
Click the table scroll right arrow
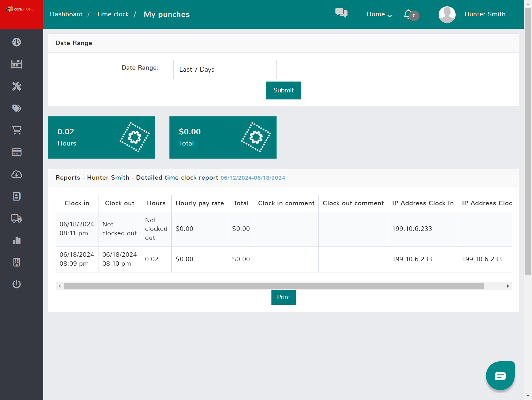point(508,286)
